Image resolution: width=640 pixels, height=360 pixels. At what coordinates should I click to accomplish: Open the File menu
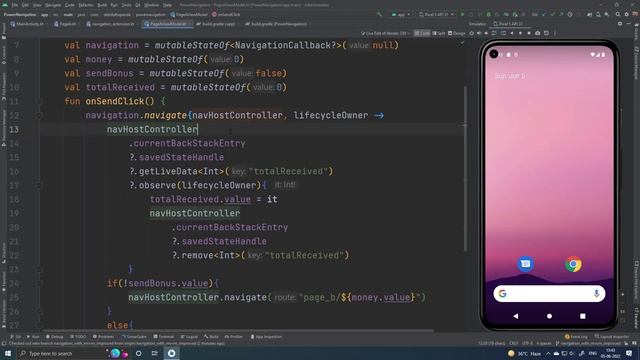tap(14, 5)
